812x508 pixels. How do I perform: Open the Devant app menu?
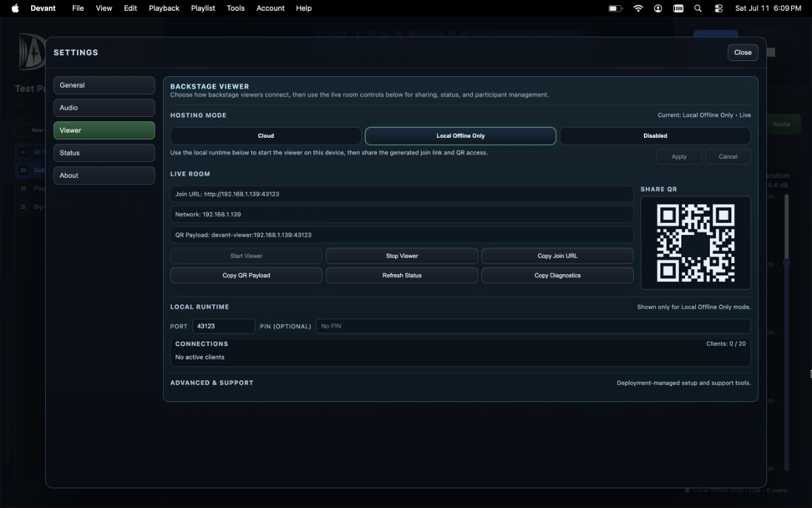pos(43,8)
